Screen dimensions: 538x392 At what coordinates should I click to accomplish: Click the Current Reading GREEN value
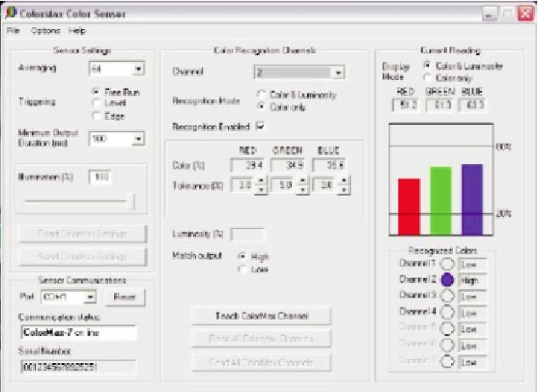pos(440,105)
